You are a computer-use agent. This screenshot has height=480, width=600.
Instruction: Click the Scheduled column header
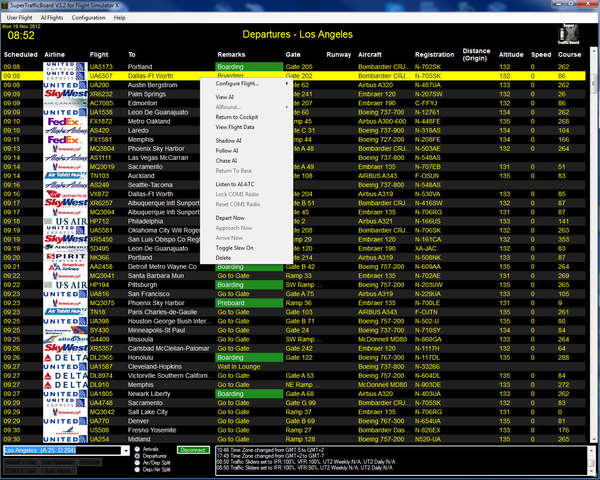(x=21, y=55)
